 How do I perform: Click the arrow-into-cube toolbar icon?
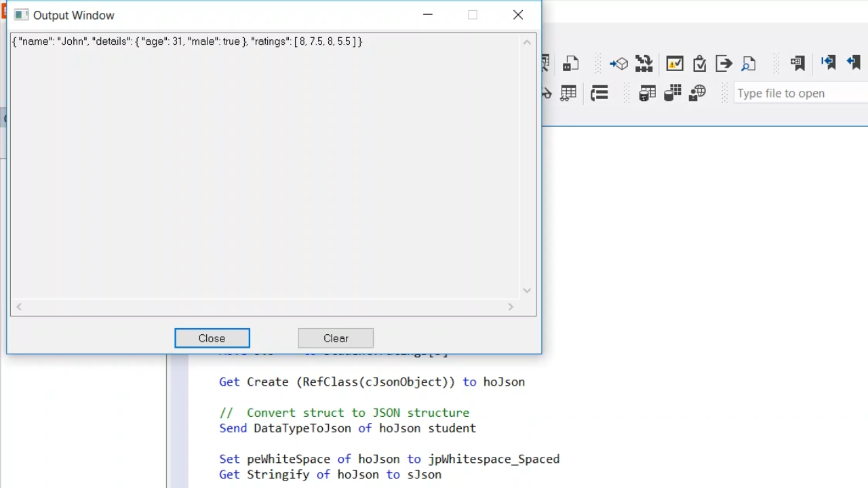pos(618,64)
